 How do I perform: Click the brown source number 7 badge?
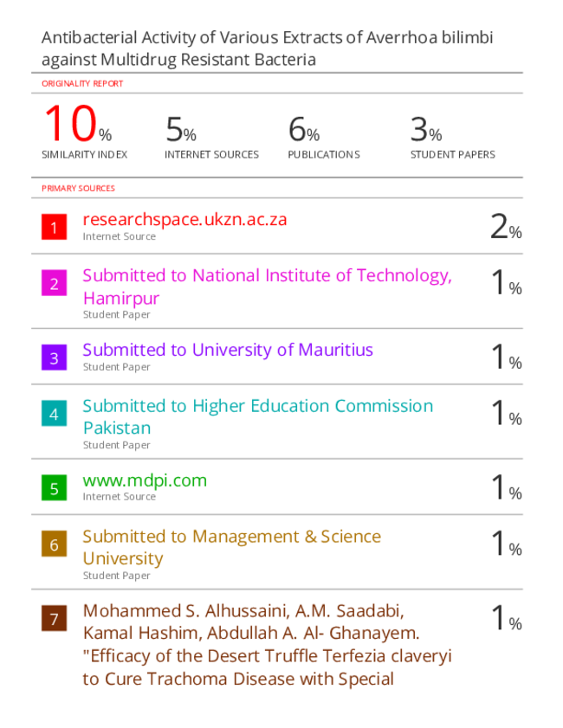(54, 618)
